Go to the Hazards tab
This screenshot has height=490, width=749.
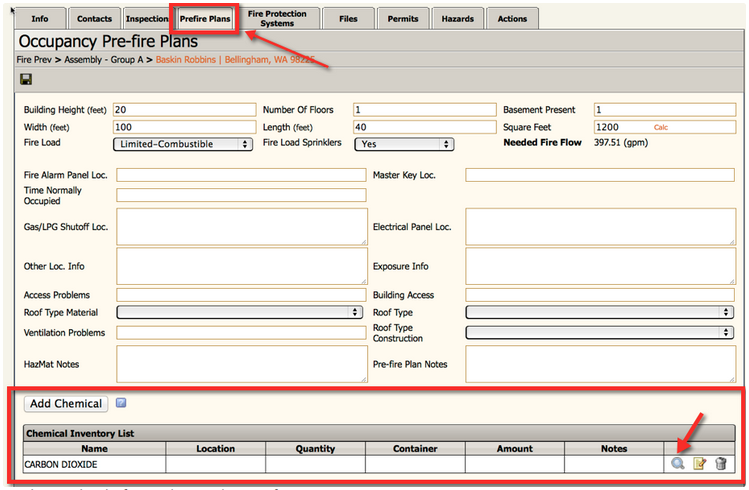point(458,19)
